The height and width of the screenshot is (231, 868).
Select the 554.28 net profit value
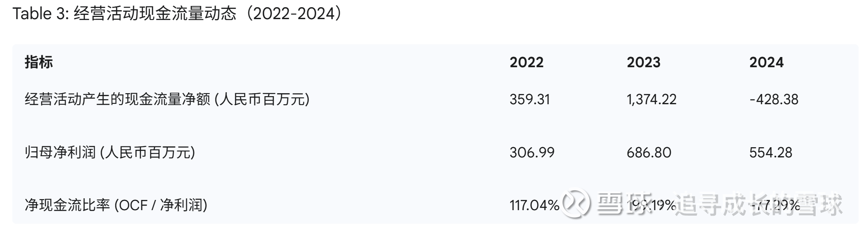771,152
